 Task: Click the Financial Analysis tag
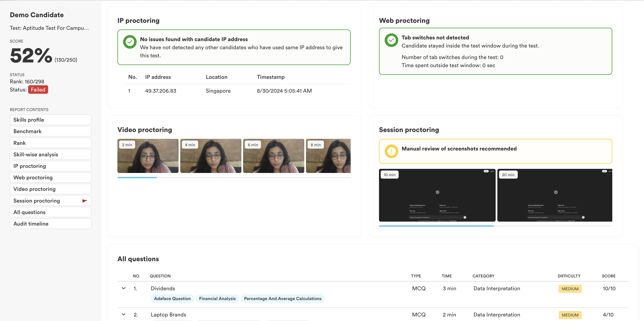click(x=217, y=299)
